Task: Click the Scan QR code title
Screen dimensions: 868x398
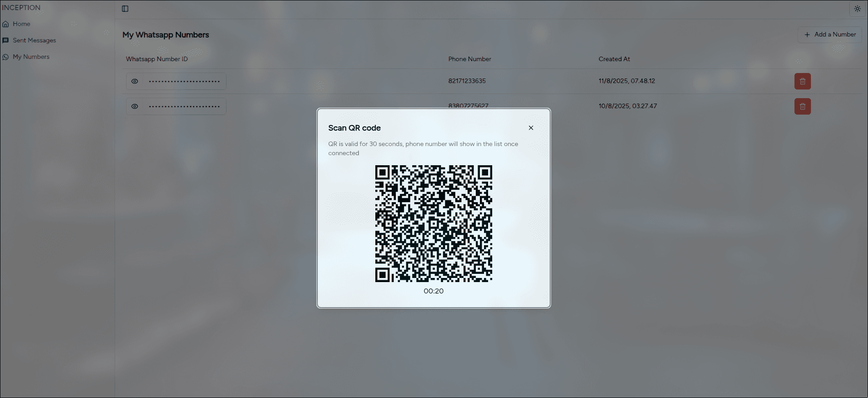Action: [354, 128]
